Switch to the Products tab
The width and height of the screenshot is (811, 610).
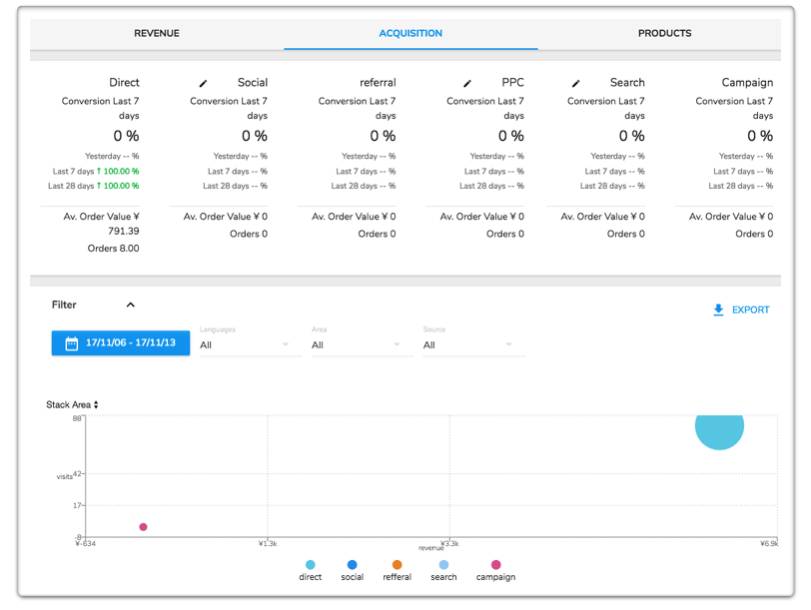(664, 33)
